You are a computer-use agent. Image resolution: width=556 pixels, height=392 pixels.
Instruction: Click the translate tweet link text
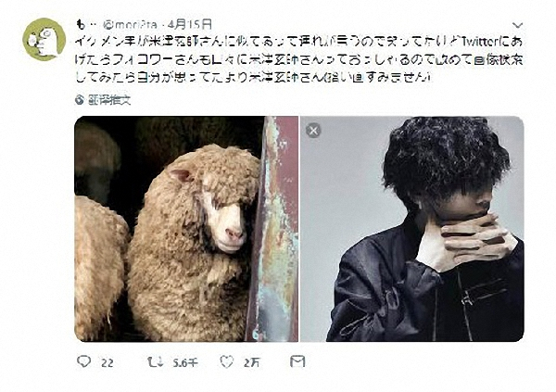pyautogui.click(x=109, y=100)
